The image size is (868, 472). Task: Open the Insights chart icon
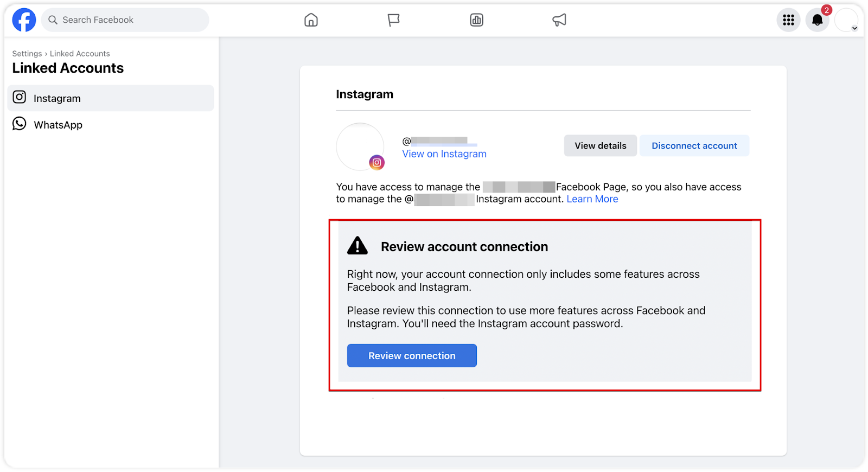pyautogui.click(x=476, y=20)
